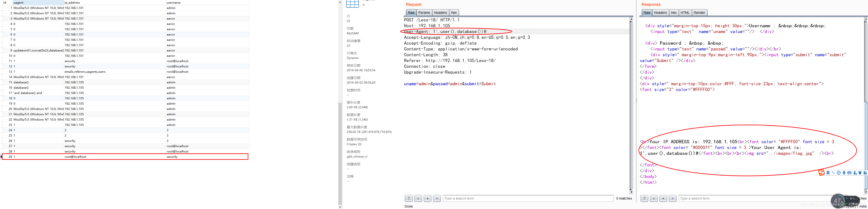
Task: Select the 'security' username cell in row 29
Action: click(208, 157)
